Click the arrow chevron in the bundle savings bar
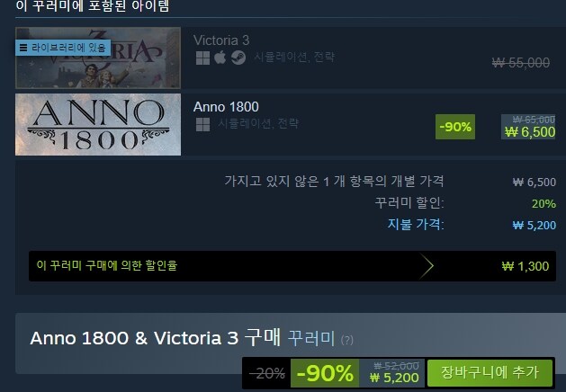The image size is (566, 392). pyautogui.click(x=427, y=266)
